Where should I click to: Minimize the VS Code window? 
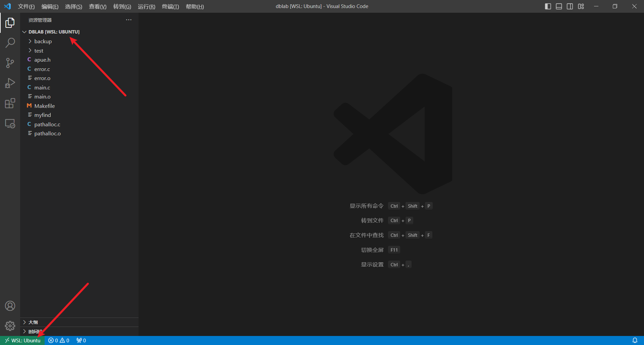[x=596, y=6]
